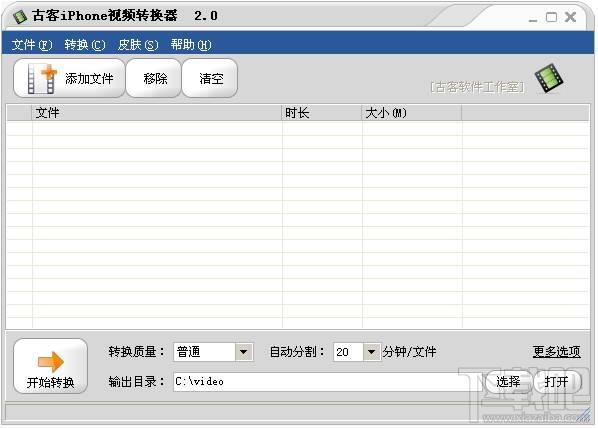This screenshot has width=598, height=428.
Task: Click 打开 to open output folder
Action: (557, 381)
